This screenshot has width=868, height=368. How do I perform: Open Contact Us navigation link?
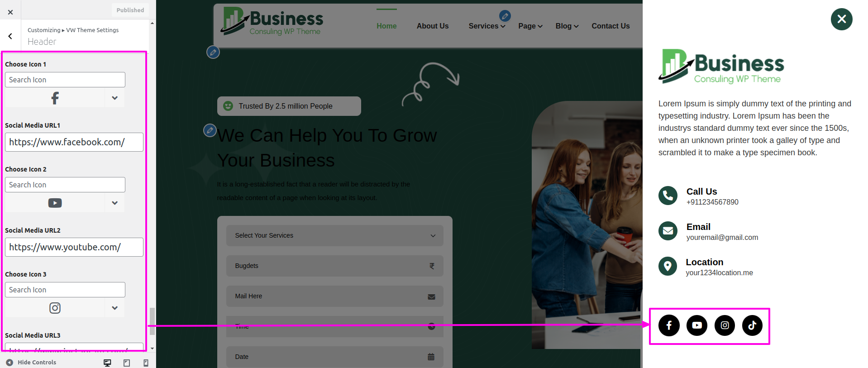[x=610, y=26]
